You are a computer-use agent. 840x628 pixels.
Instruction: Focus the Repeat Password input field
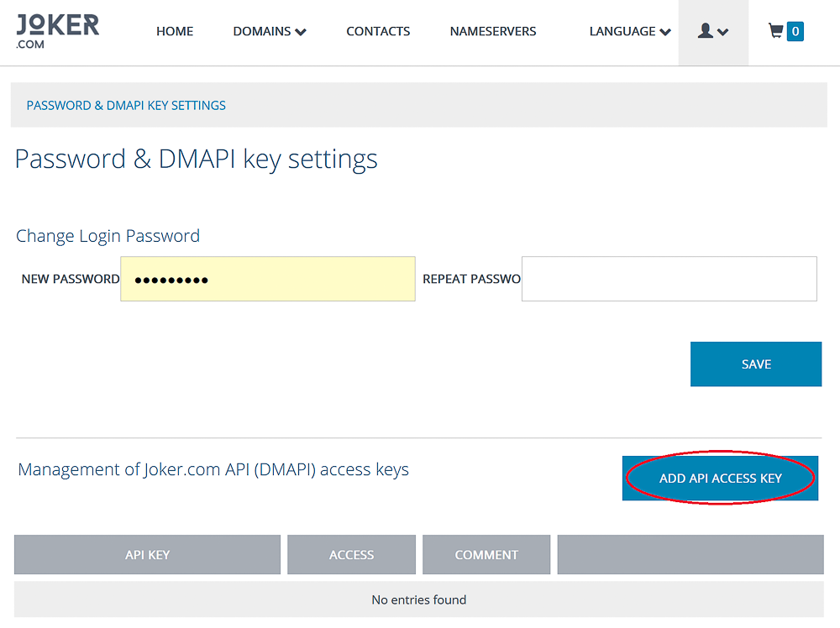coord(669,279)
